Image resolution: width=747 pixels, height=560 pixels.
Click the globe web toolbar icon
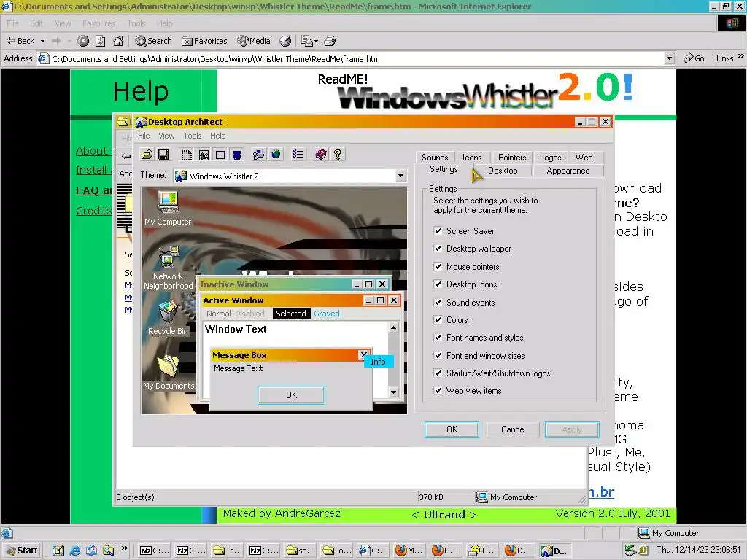[x=275, y=155]
